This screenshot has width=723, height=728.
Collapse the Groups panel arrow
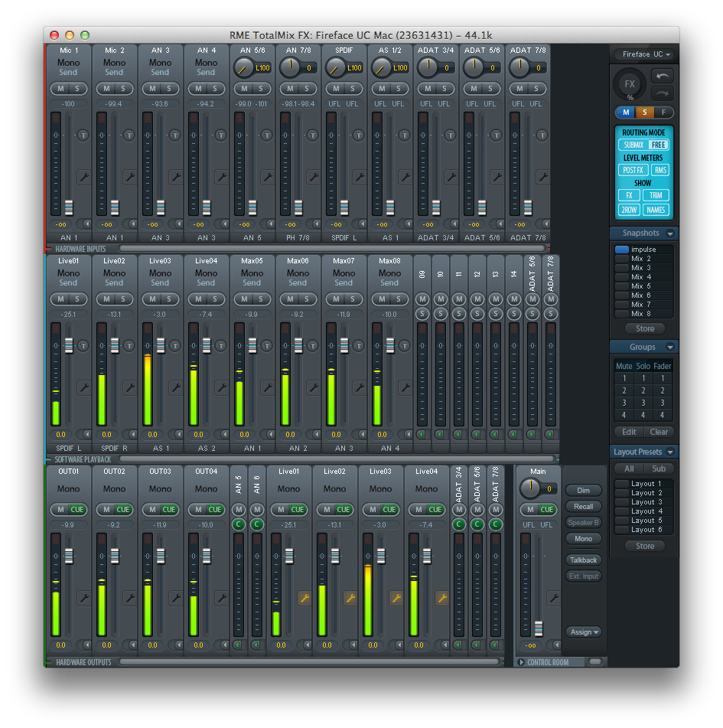pyautogui.click(x=670, y=347)
